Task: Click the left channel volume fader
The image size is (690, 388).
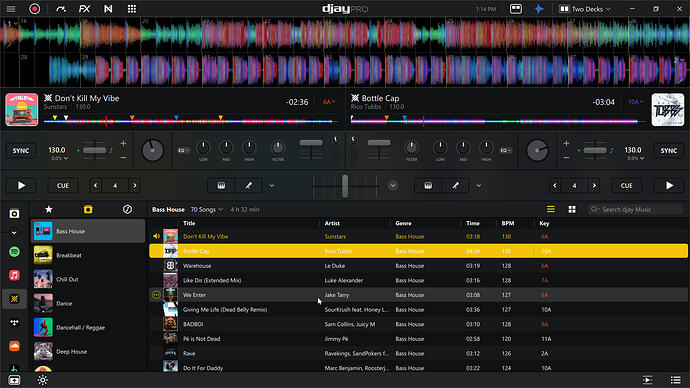Action: point(311,143)
